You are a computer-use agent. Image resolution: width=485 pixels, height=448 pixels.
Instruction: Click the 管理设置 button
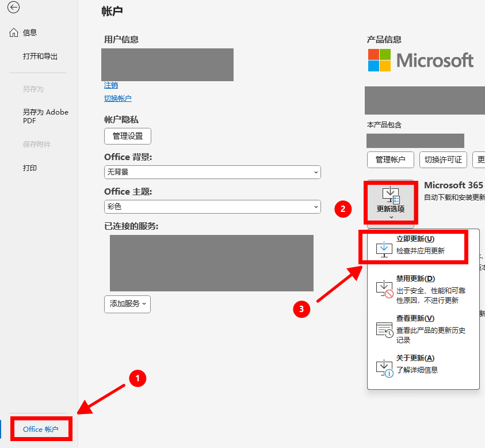128,136
